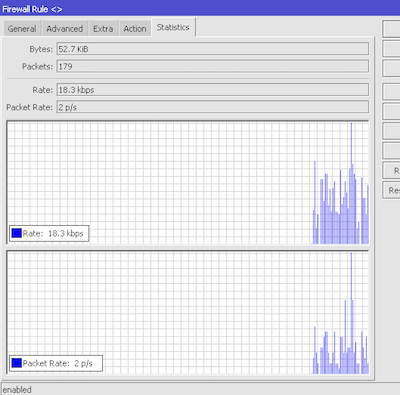
Task: Click the tallest spike in Packet Rate graph
Action: click(x=351, y=313)
